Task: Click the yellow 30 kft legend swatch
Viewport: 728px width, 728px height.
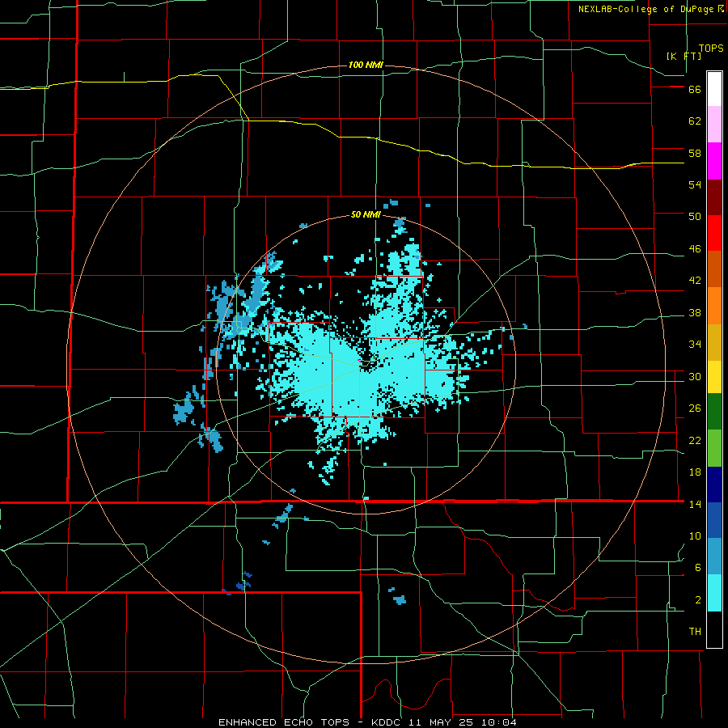Action: pos(714,376)
